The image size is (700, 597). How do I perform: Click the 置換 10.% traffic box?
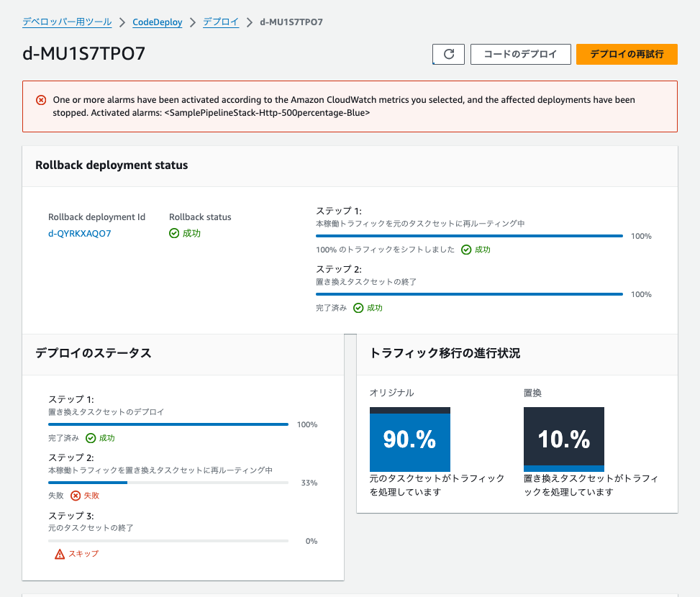(x=564, y=439)
